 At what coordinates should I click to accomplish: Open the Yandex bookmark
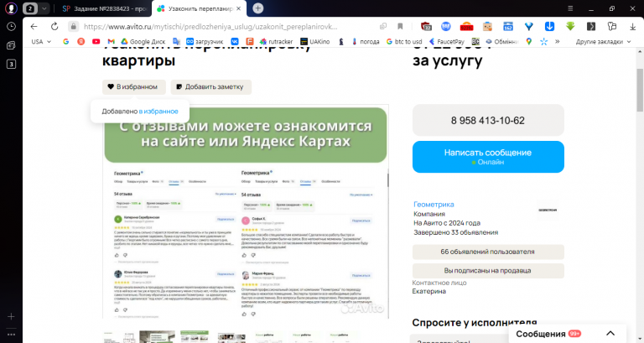[x=80, y=41]
